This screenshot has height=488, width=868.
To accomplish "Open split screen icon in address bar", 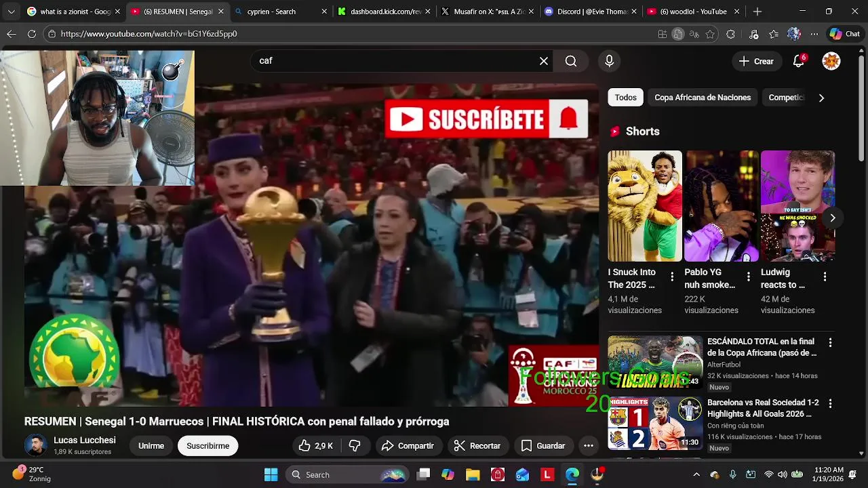I will [663, 34].
